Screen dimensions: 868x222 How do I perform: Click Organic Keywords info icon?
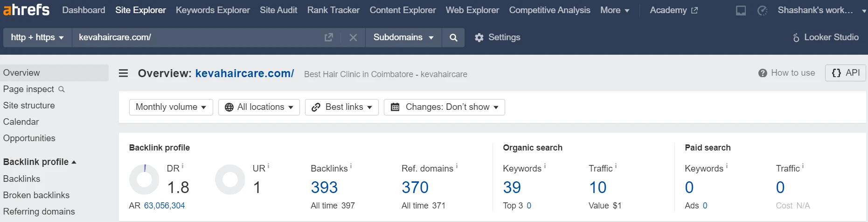pyautogui.click(x=545, y=166)
